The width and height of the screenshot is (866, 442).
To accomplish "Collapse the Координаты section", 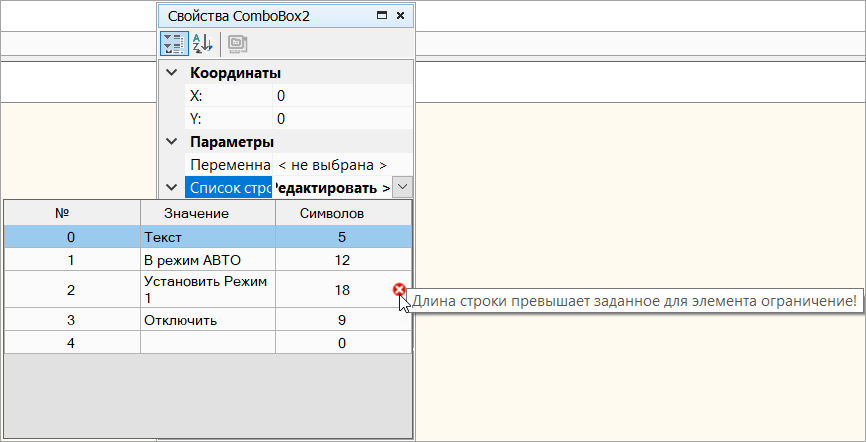I will pos(172,73).
